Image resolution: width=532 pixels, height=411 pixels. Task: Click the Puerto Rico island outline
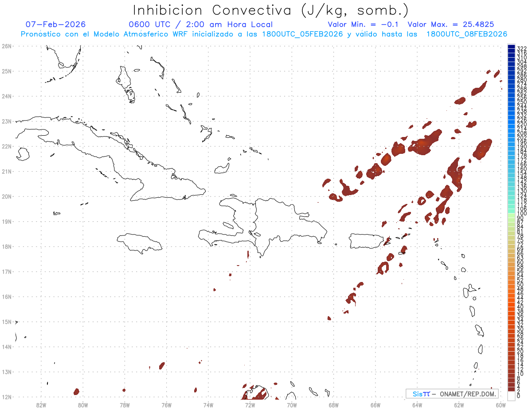(366, 241)
